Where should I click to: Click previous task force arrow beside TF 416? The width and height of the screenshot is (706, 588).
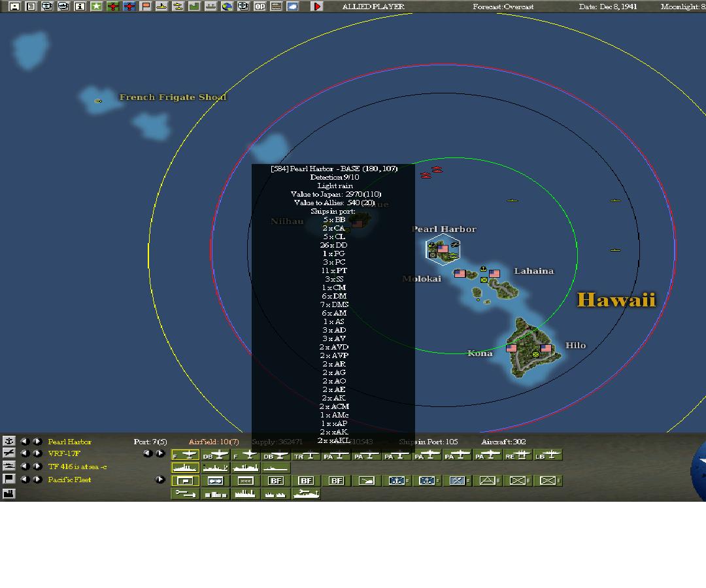(25, 466)
